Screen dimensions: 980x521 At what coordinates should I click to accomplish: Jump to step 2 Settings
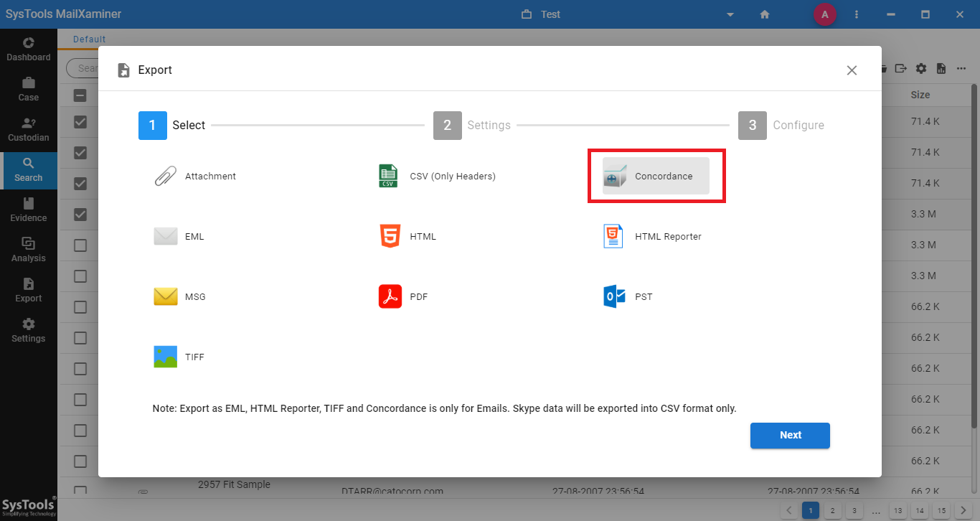tap(472, 125)
